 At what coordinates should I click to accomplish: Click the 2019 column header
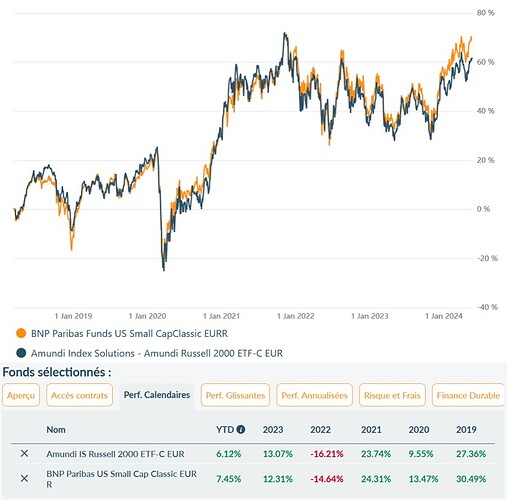pos(466,430)
